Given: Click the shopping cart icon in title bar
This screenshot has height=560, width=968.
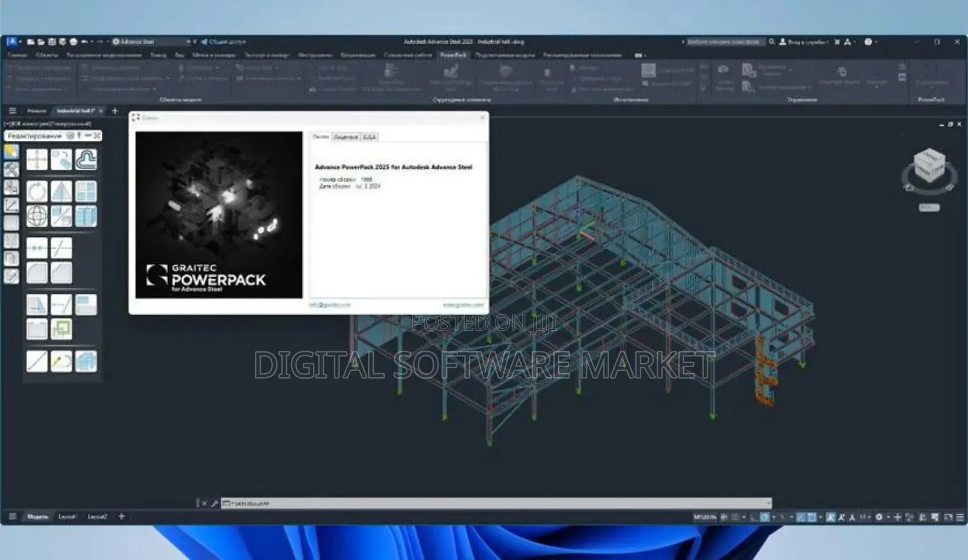Looking at the screenshot, I should 837,42.
